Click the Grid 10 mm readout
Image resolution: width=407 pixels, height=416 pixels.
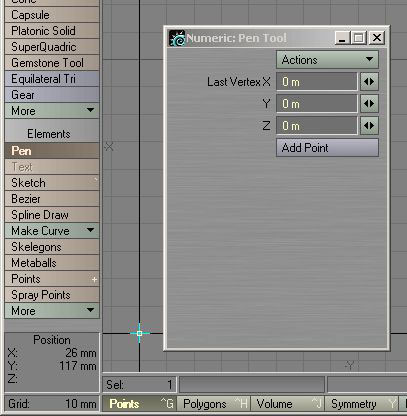tap(52, 404)
